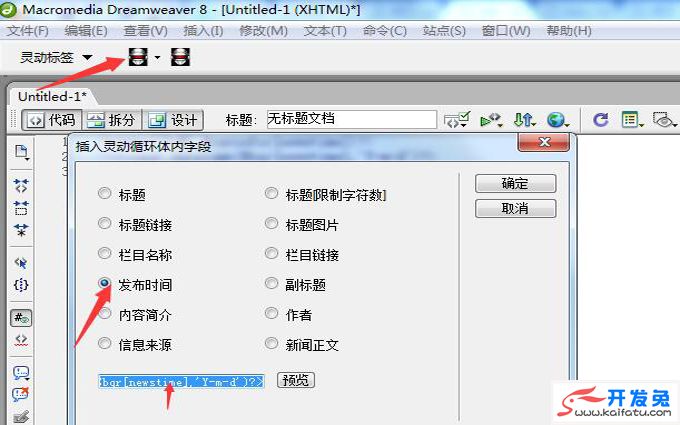Select the 标题图片 radio button
This screenshot has width=680, height=425.
[x=271, y=223]
